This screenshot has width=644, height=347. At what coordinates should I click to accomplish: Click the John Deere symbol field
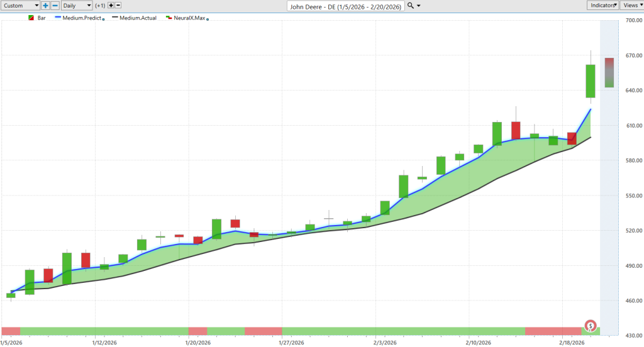pos(346,6)
